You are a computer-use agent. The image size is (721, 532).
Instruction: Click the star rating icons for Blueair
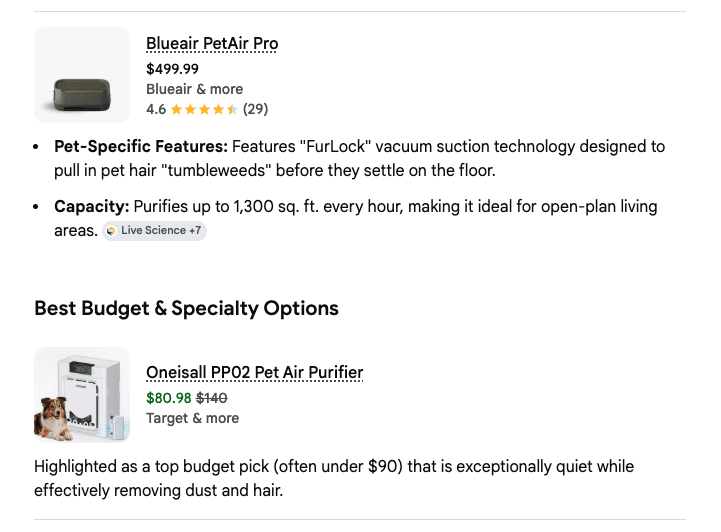coord(204,109)
